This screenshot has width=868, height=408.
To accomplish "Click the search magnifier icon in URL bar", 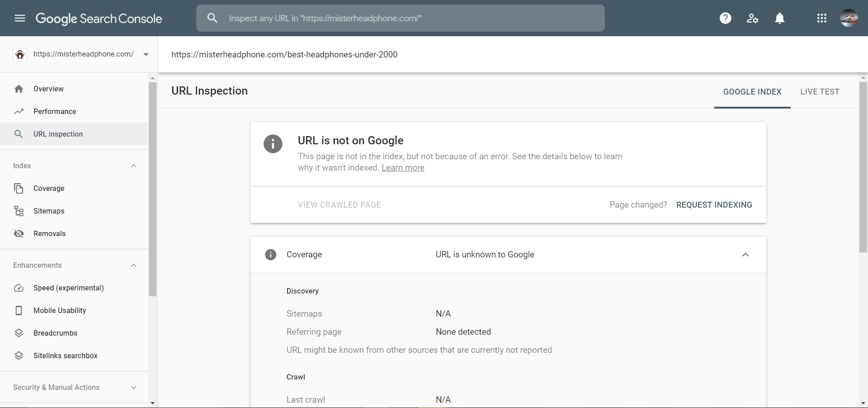I will click(212, 18).
